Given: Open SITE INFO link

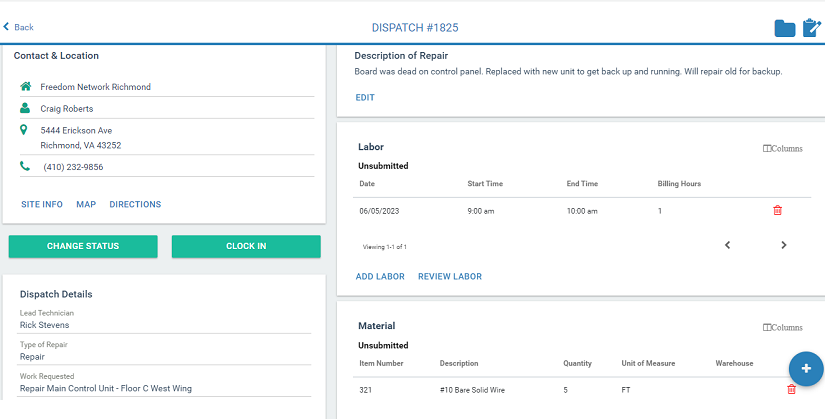Looking at the screenshot, I should pos(42,204).
